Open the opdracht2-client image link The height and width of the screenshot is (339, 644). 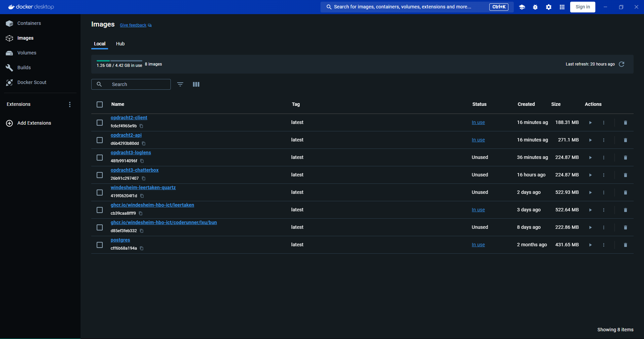[129, 118]
